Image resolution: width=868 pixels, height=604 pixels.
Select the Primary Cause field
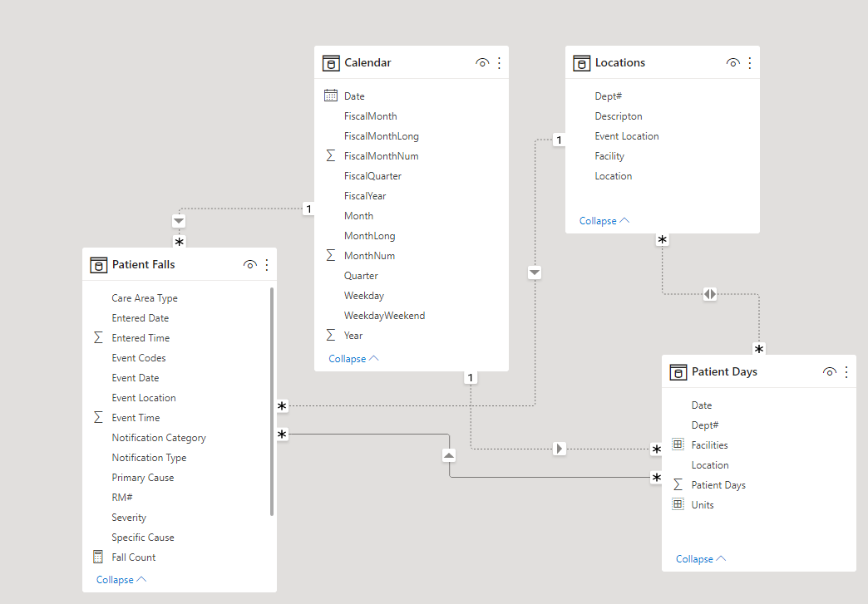143,478
